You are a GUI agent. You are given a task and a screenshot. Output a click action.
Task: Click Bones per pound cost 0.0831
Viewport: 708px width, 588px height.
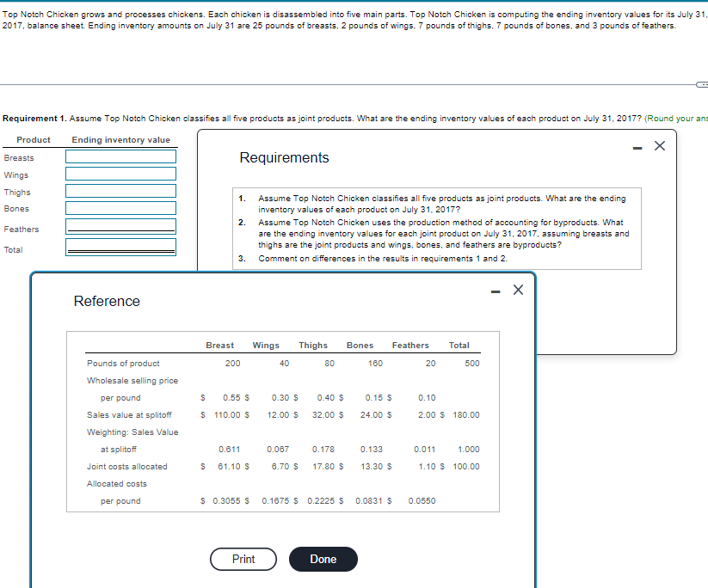tap(369, 500)
